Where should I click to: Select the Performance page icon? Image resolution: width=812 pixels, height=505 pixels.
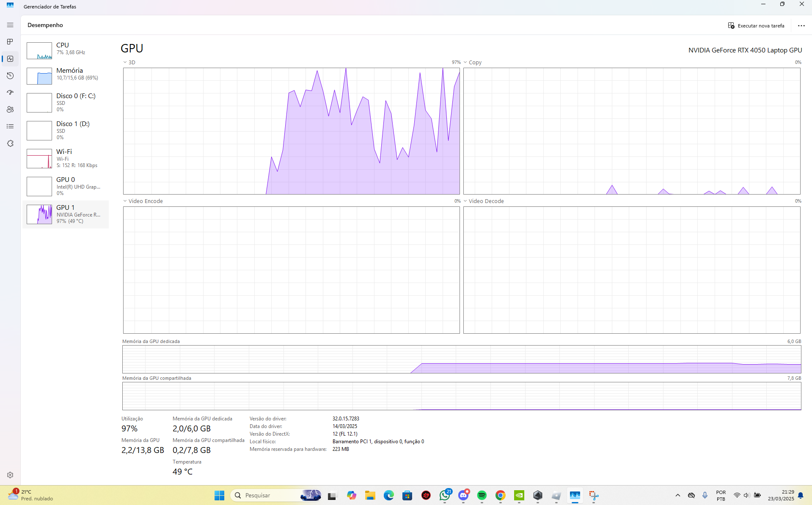[10, 59]
